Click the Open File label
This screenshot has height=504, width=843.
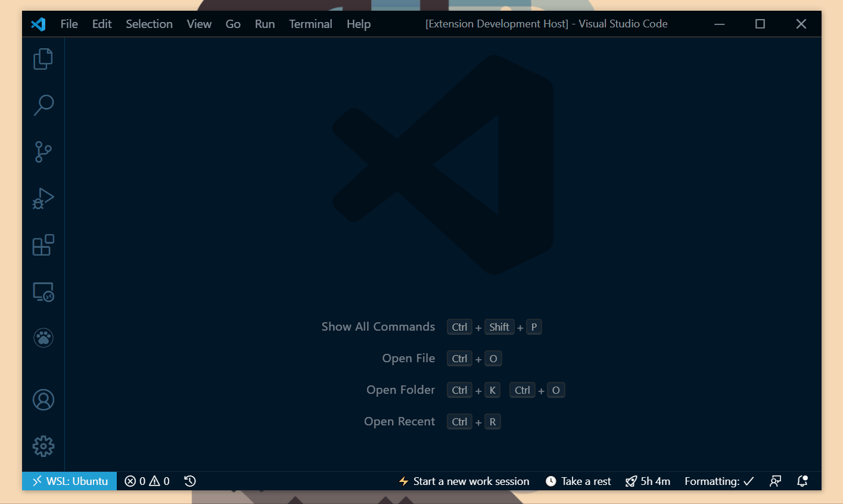pyautogui.click(x=409, y=358)
